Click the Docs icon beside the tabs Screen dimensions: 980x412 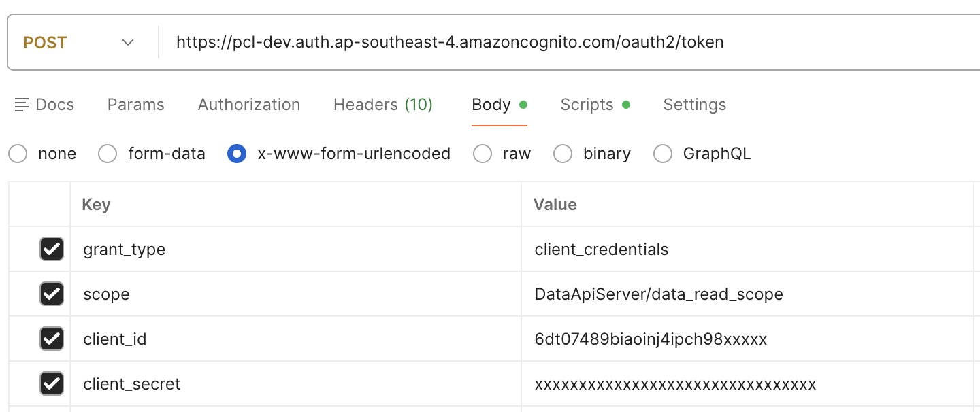22,104
